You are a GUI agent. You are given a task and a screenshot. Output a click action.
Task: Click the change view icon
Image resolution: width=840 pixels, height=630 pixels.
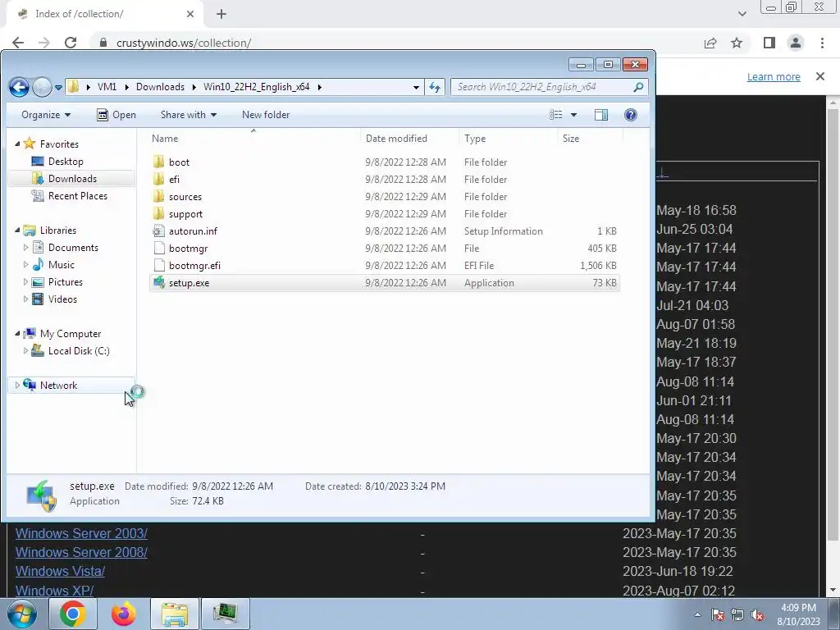pos(556,115)
